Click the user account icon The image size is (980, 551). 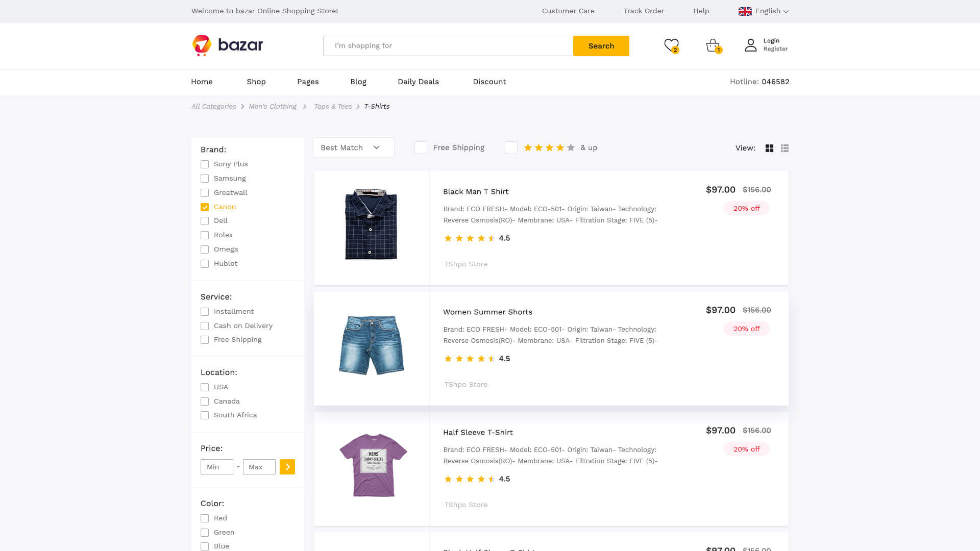750,45
